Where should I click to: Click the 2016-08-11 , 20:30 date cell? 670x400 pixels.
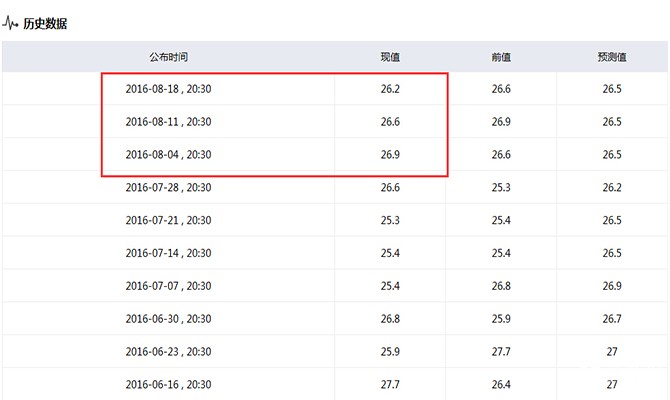pyautogui.click(x=168, y=122)
